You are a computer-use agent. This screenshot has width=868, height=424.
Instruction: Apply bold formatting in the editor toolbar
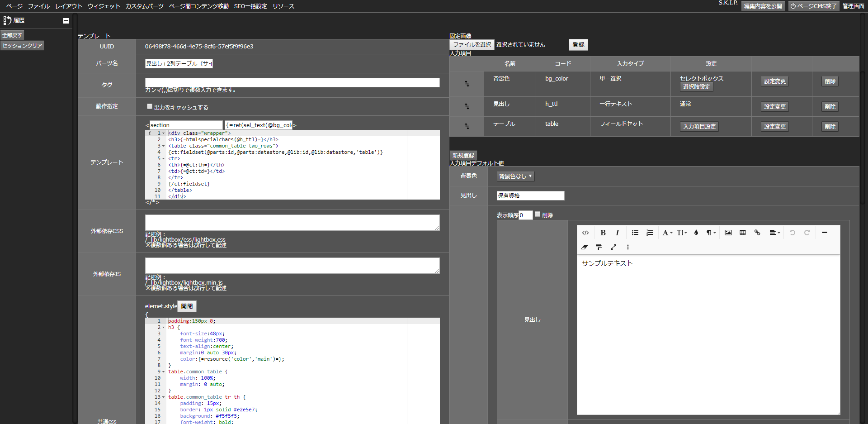(x=603, y=233)
